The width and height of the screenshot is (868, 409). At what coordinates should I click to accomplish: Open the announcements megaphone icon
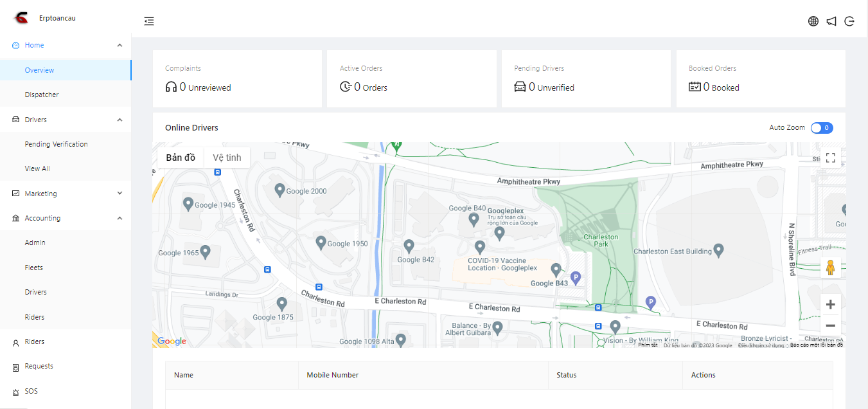click(x=831, y=21)
